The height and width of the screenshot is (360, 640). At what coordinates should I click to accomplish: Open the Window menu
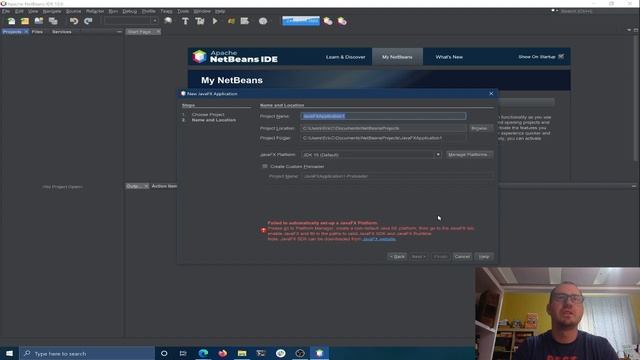[x=202, y=11]
